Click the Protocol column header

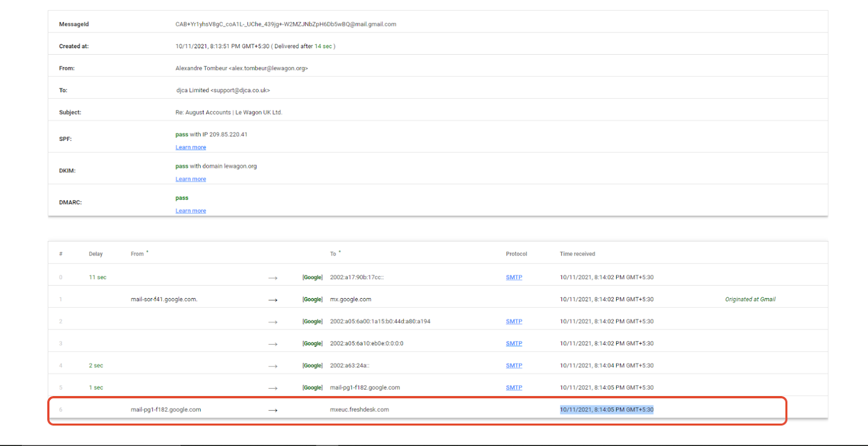point(516,254)
